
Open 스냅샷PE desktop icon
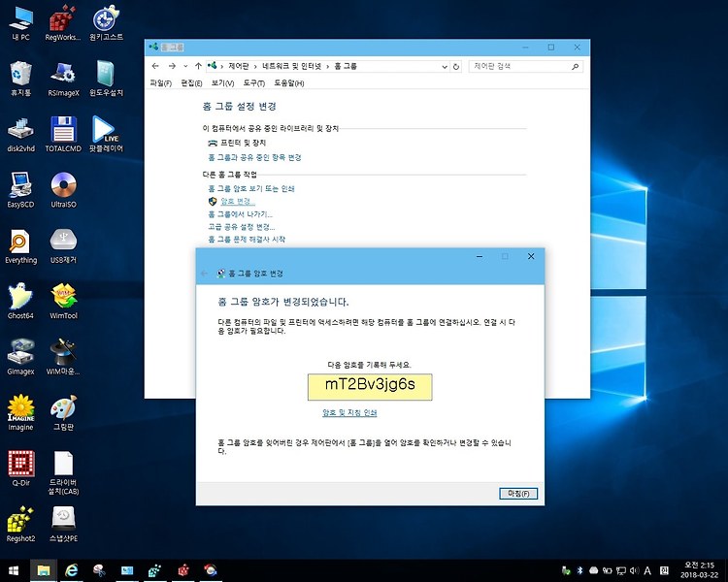point(64,525)
